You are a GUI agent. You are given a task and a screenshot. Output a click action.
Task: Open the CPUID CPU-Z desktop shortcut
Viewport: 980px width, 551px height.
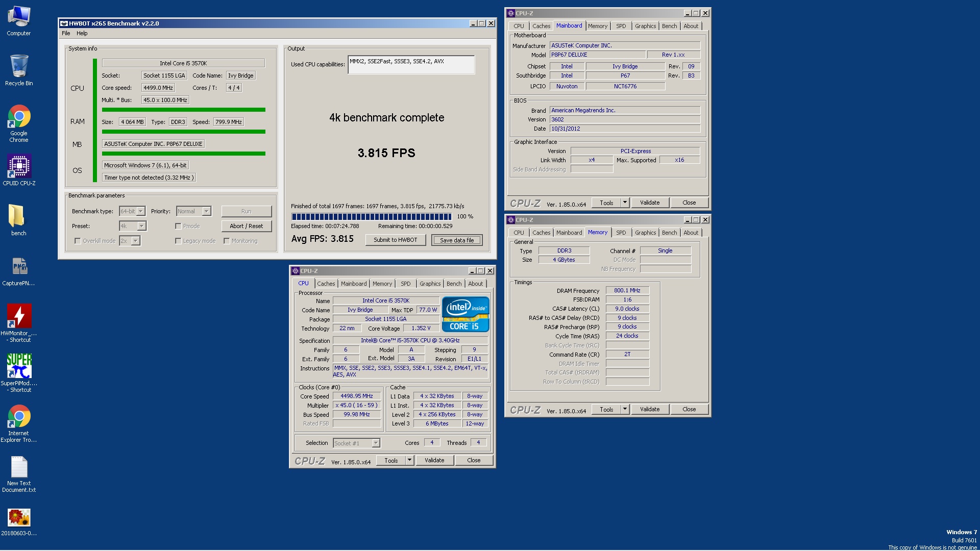19,170
